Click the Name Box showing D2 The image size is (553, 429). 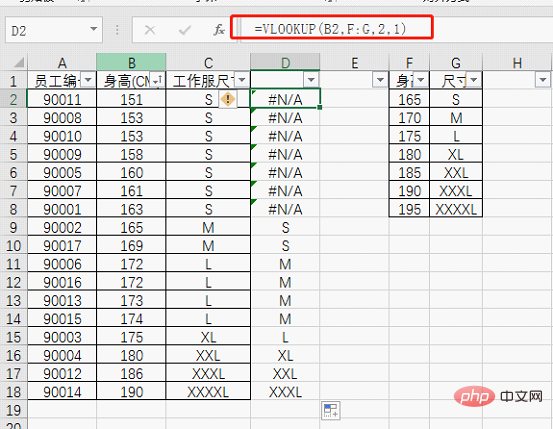coord(54,30)
